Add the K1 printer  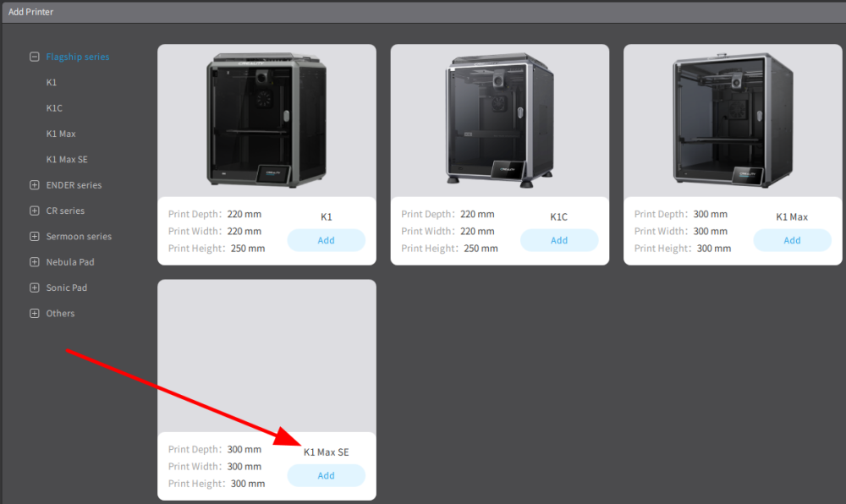pyautogui.click(x=326, y=240)
